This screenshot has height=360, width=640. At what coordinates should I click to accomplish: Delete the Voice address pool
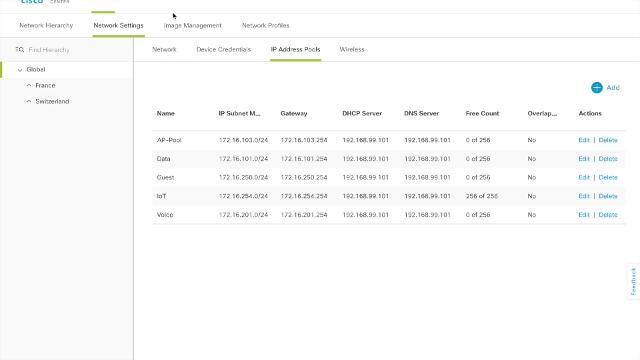click(x=608, y=215)
